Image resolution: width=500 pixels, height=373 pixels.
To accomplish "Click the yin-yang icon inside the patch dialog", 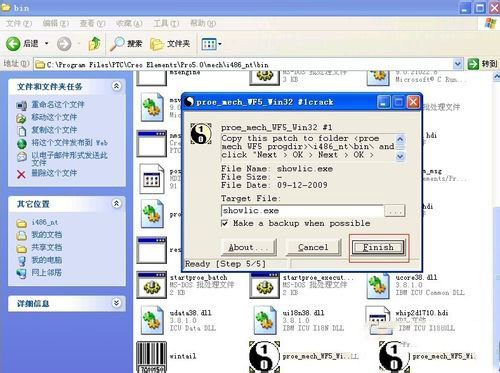I will click(x=201, y=134).
